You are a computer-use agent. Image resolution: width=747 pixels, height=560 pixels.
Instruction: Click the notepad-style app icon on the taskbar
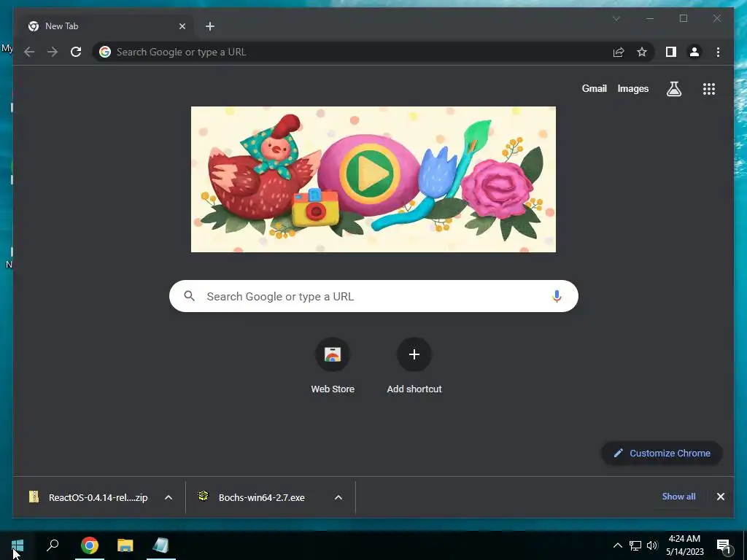[161, 545]
